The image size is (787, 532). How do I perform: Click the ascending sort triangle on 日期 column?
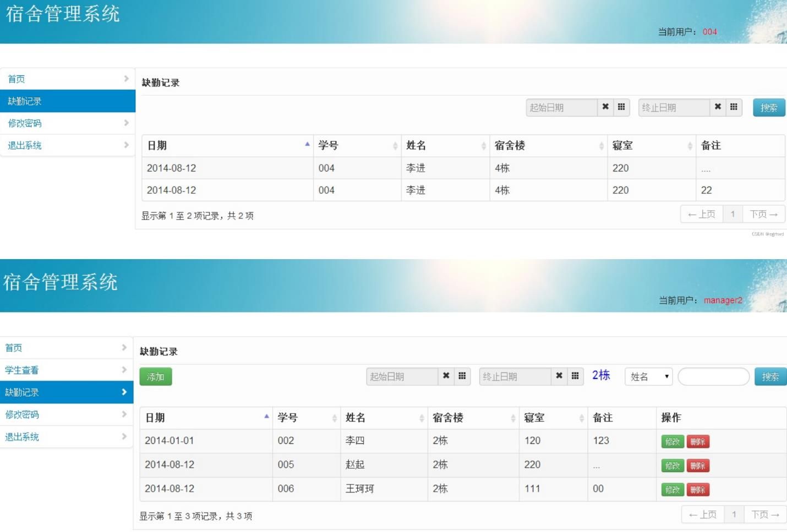(x=307, y=143)
